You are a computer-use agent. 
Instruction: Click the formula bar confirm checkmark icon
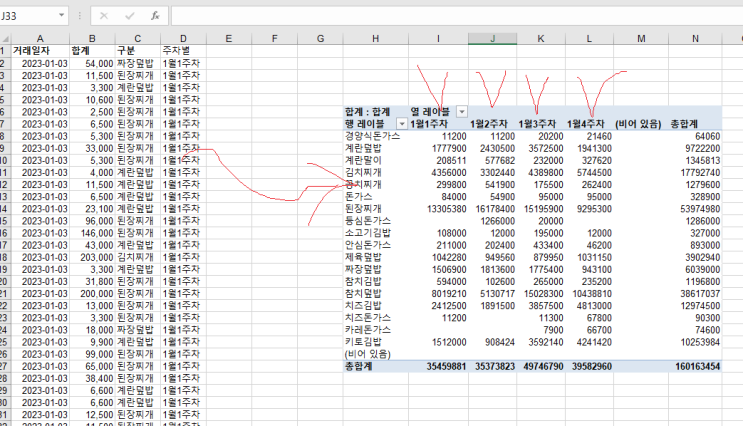pyautogui.click(x=130, y=16)
